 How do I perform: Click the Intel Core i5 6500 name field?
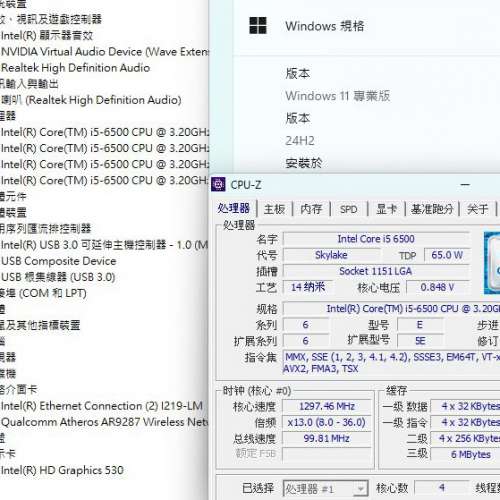click(x=376, y=239)
